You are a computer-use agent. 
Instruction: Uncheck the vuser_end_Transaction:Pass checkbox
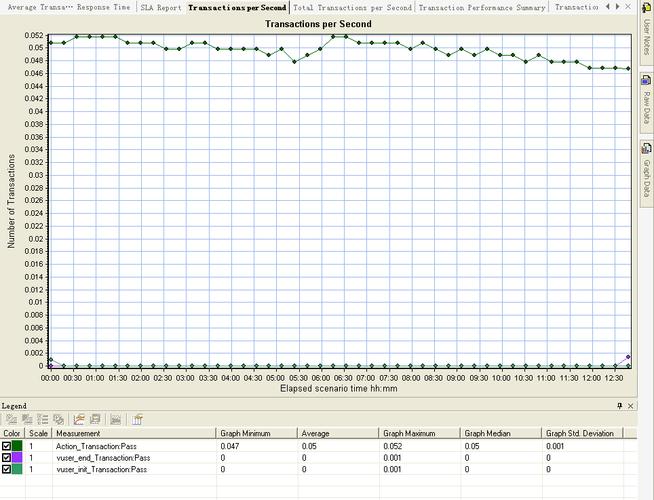7,457
